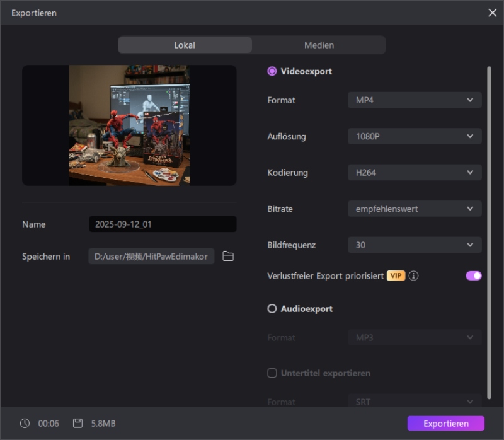Select the Audioexport radio button
The width and height of the screenshot is (504, 440).
click(x=272, y=308)
